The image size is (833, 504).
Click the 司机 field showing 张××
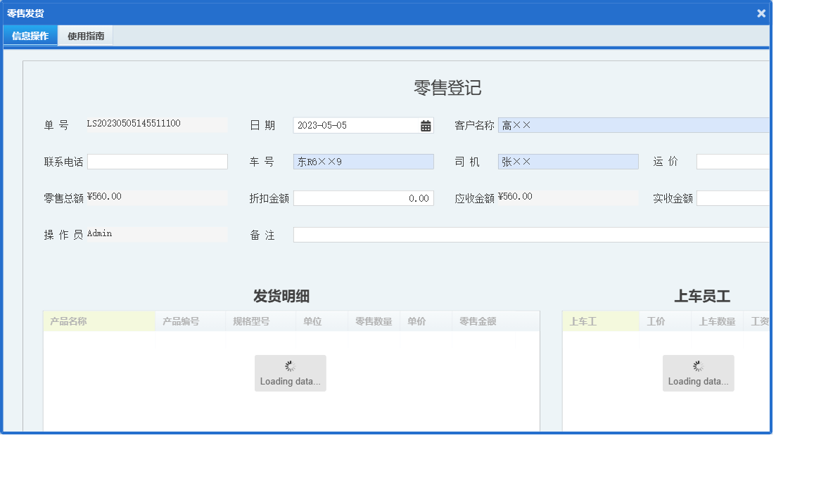[x=568, y=161]
